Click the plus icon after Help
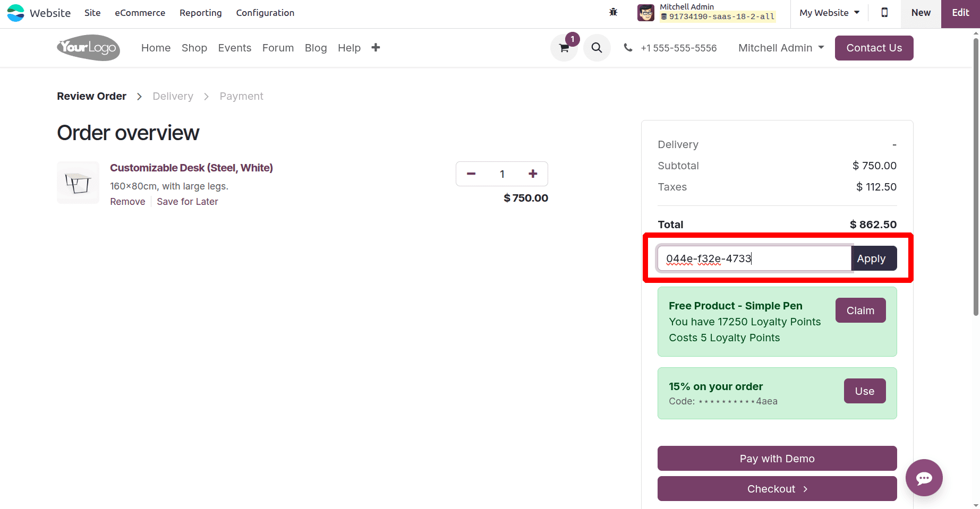Image resolution: width=980 pixels, height=509 pixels. (376, 48)
